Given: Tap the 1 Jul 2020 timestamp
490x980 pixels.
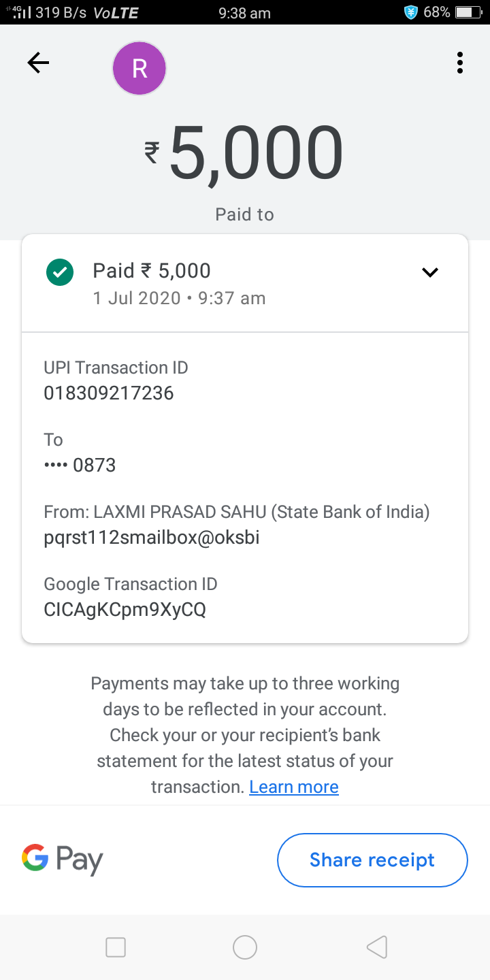Looking at the screenshot, I should 179,298.
